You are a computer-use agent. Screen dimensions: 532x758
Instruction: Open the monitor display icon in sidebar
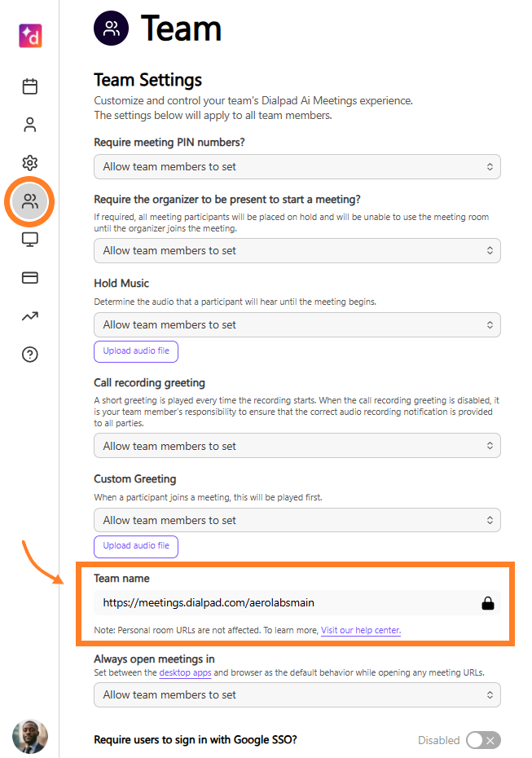30,240
